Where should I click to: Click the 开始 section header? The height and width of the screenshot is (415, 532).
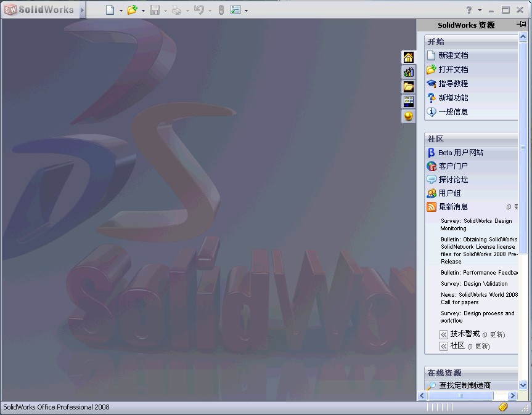471,41
